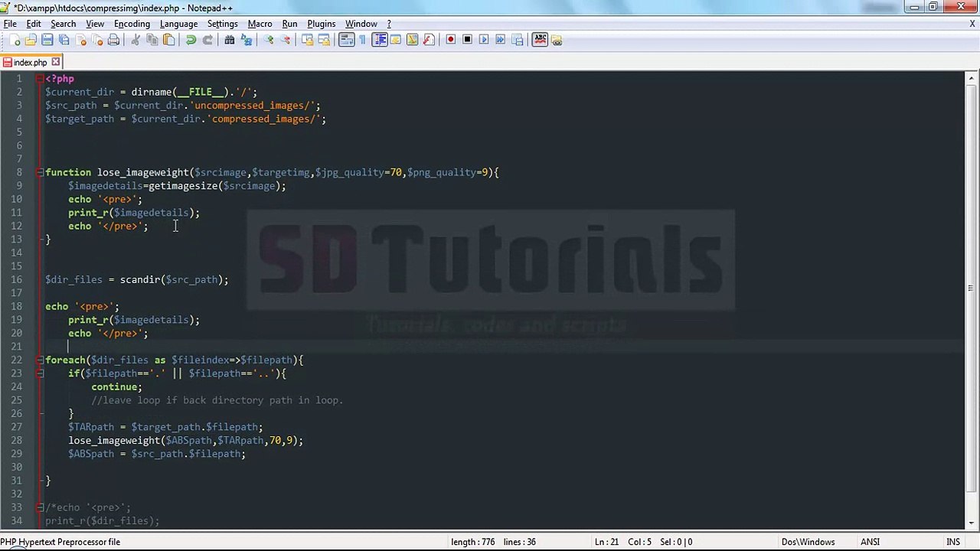
Task: Click the Redo toolbar arrow
Action: point(207,40)
